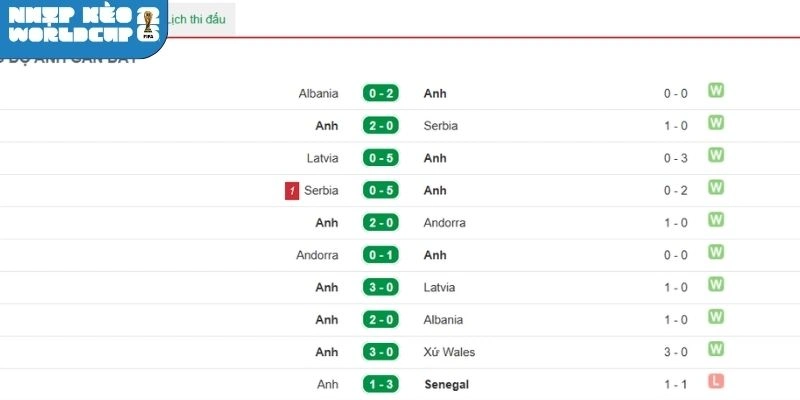Click the 3 - 0 score against Latvia
The height and width of the screenshot is (400, 800).
point(380,287)
